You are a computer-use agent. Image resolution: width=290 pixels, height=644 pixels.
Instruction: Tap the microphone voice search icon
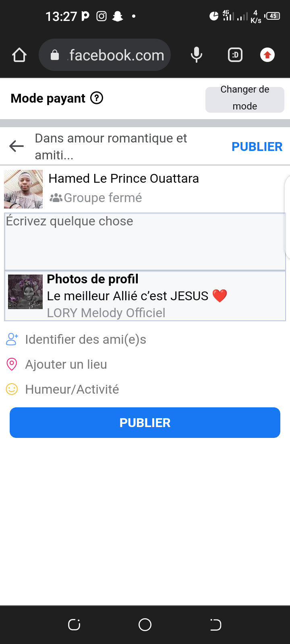coord(196,55)
